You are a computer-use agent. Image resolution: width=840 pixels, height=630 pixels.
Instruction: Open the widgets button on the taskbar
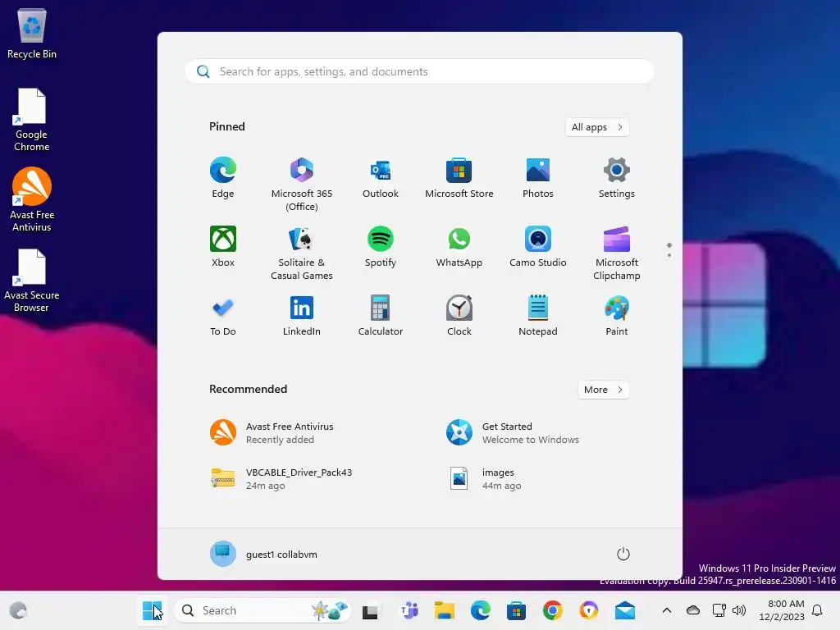(18, 610)
